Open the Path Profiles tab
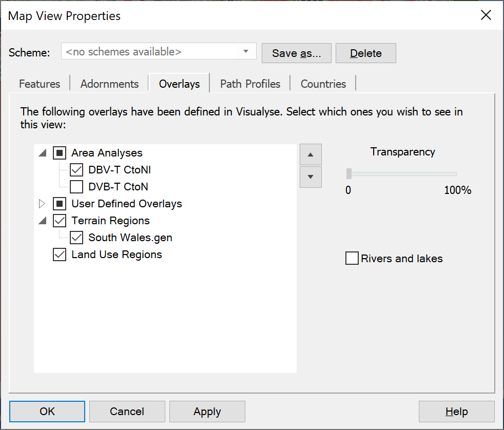504x430 pixels. pos(250,84)
